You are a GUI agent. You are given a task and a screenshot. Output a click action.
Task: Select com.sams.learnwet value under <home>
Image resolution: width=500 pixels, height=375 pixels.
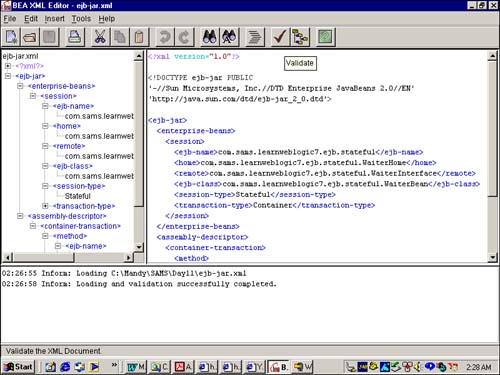[99, 136]
